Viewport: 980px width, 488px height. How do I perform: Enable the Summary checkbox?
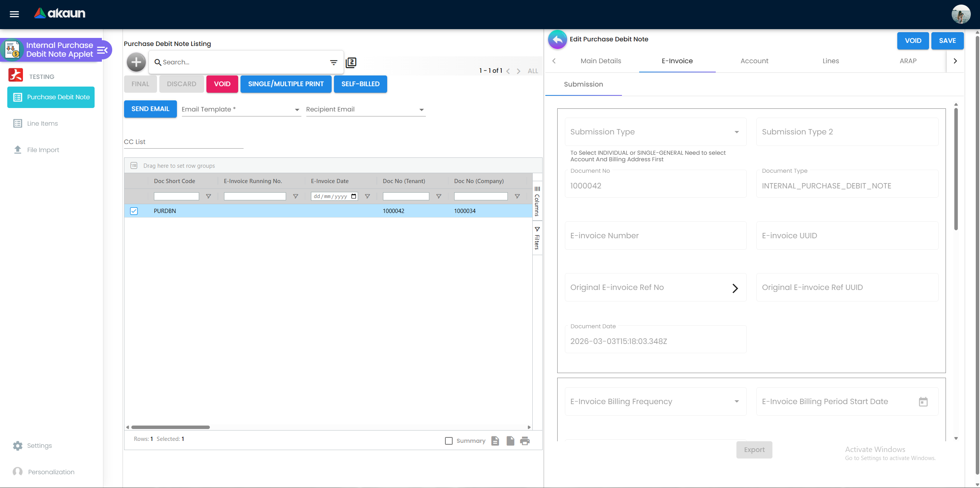(449, 441)
